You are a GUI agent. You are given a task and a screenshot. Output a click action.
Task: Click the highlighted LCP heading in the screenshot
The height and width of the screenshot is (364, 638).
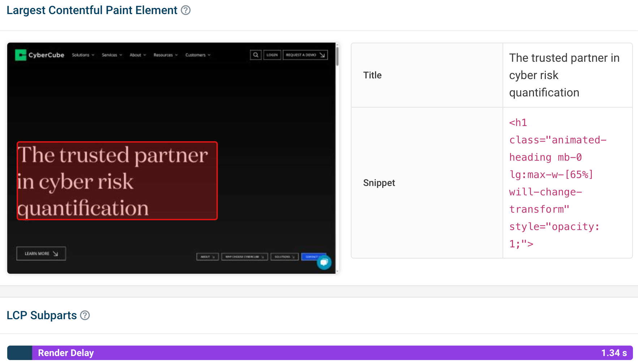point(117,181)
